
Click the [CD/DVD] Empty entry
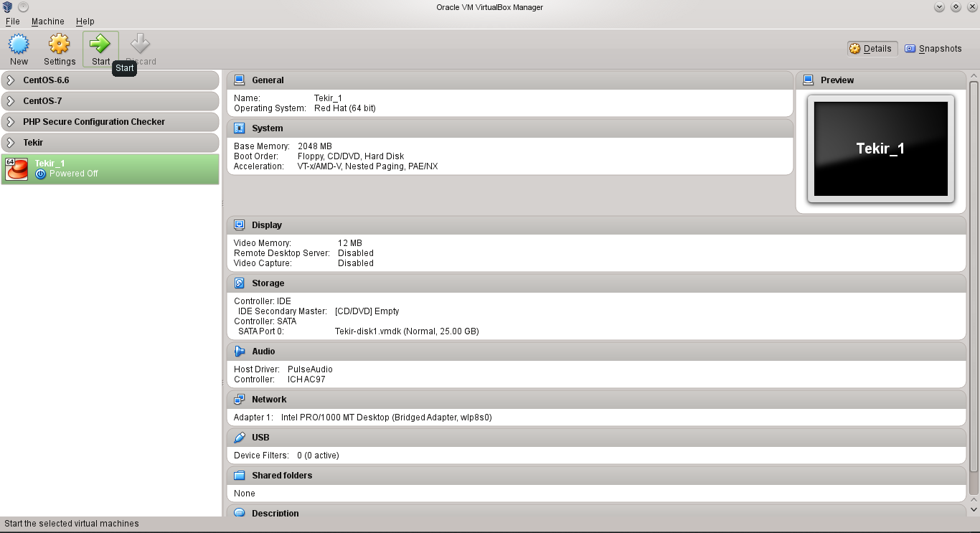367,311
